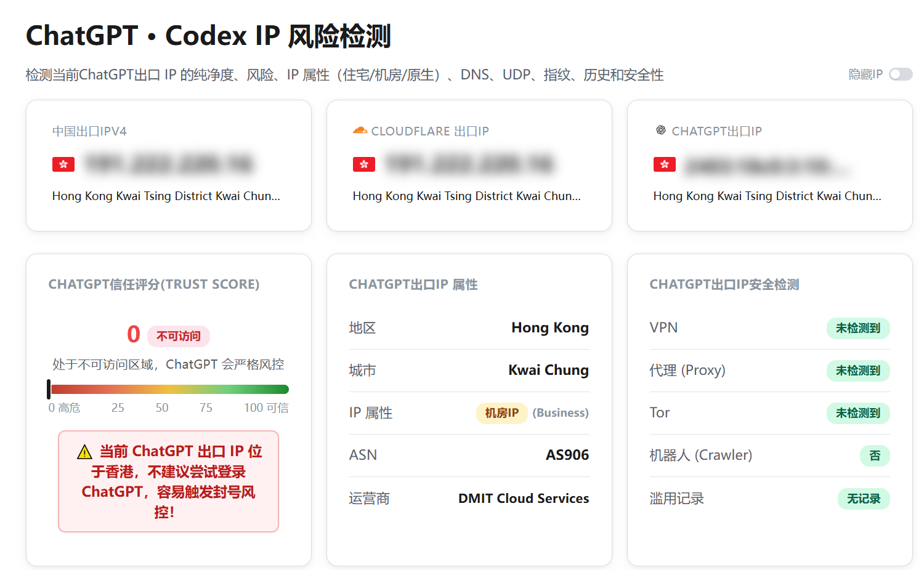Click the Hong Kong region value
Viewport: 924px width, 570px height.
click(550, 327)
